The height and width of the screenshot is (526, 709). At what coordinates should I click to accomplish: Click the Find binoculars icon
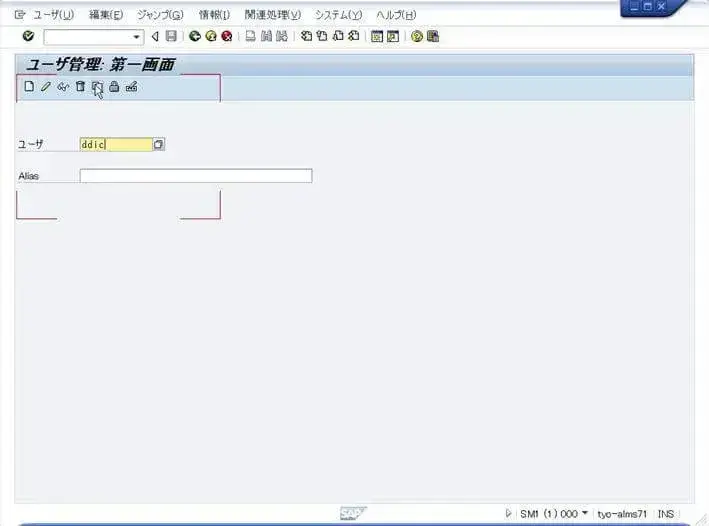click(x=266, y=36)
